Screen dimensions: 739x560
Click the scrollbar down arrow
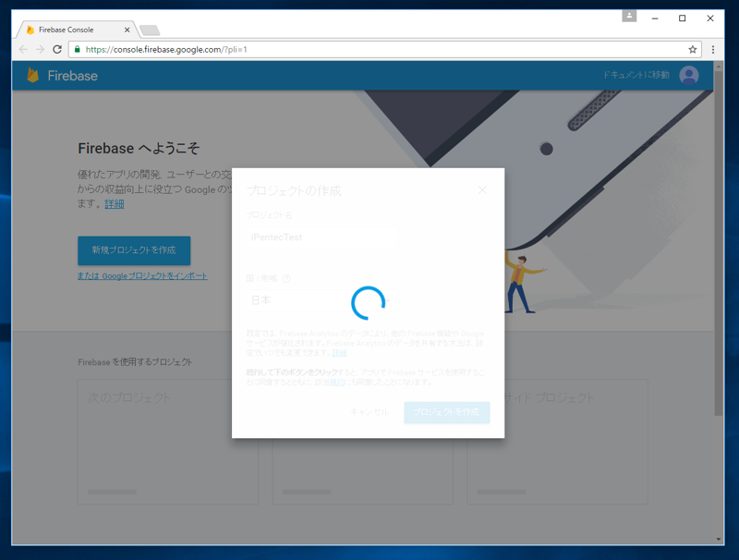(719, 539)
